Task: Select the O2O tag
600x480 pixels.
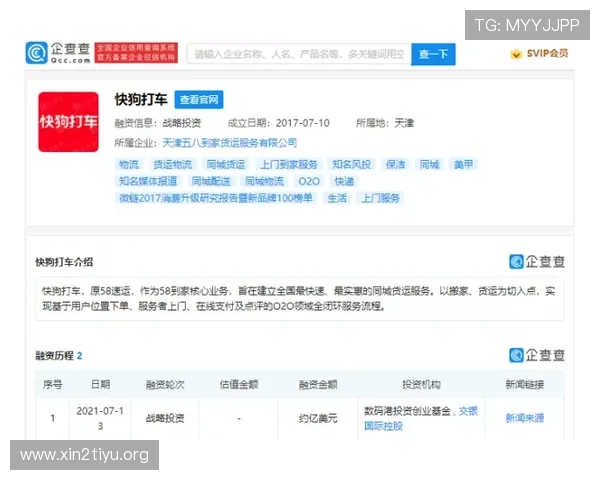Action: point(309,181)
